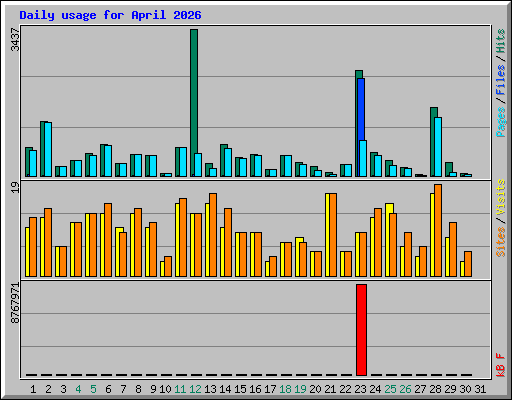
Task: Click the yellow "Visits" legend label
Action: (501, 198)
